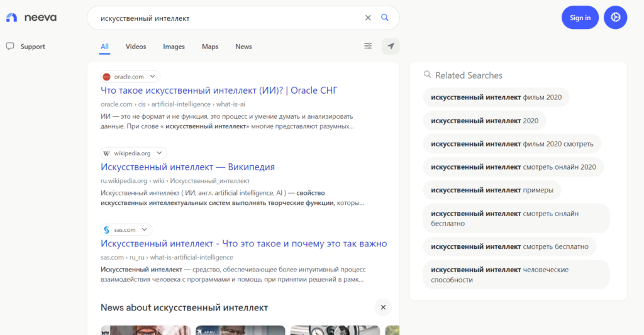
Task: Open the Maps tab
Action: click(x=210, y=47)
